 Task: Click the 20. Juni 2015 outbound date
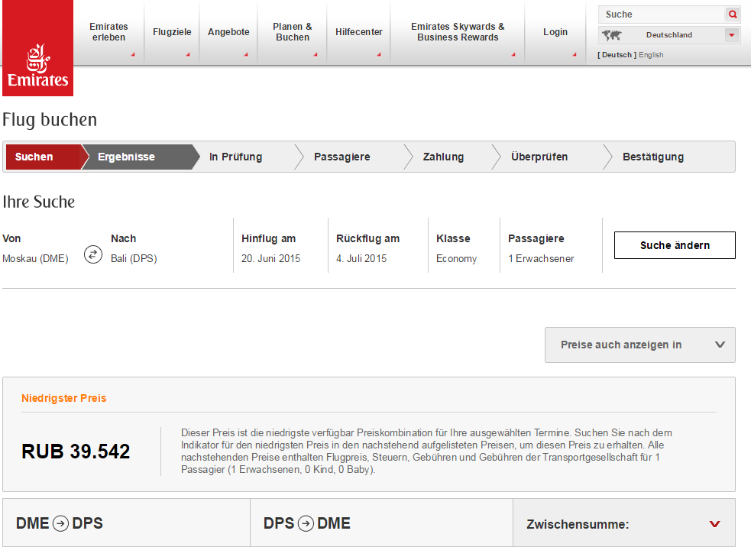pyautogui.click(x=270, y=259)
